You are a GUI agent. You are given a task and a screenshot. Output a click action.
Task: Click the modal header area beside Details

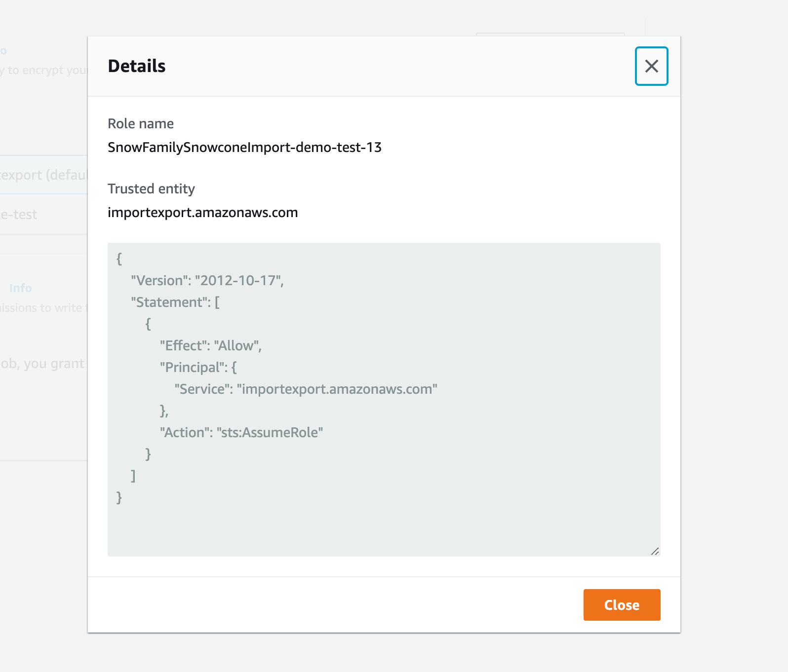point(395,67)
